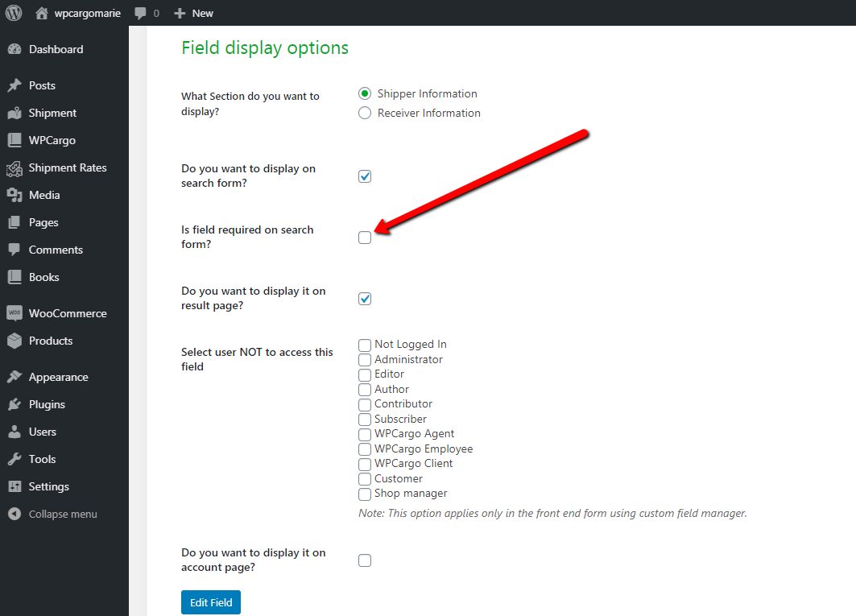Screen dimensions: 856x616
Task: Click the WPCargo menu label
Action: click(x=52, y=140)
